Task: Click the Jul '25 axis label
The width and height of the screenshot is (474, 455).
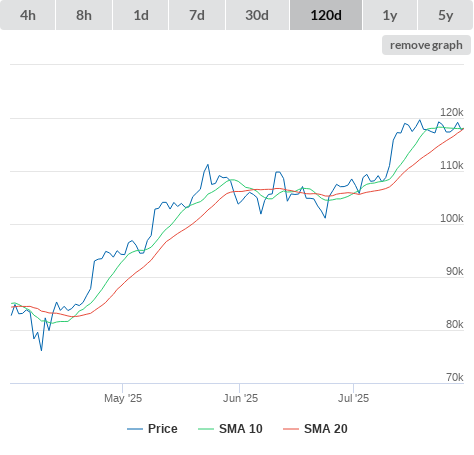Action: [x=353, y=398]
